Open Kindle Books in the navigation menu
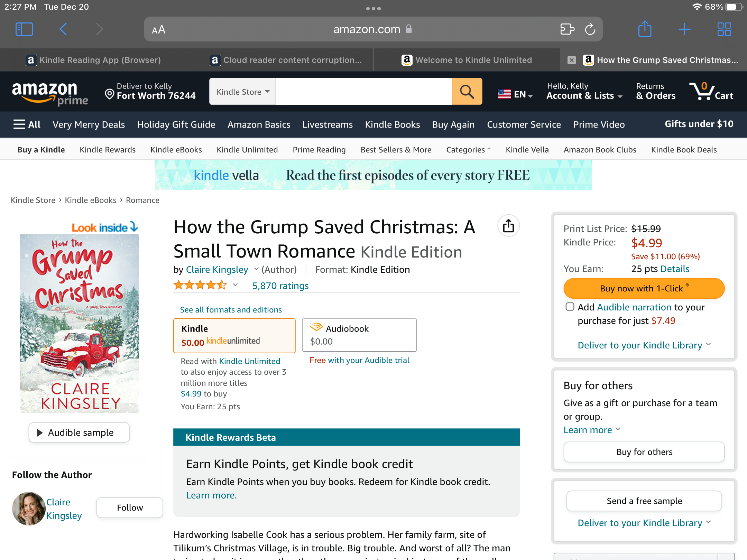The height and width of the screenshot is (560, 747). 392,124
